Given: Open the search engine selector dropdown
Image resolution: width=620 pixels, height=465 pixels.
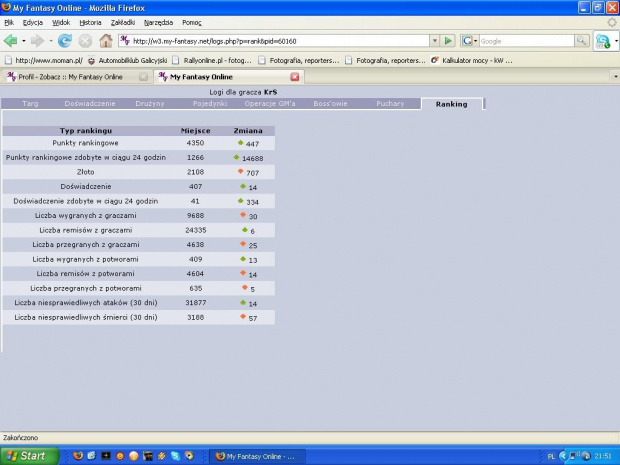Looking at the screenshot, I should point(470,41).
